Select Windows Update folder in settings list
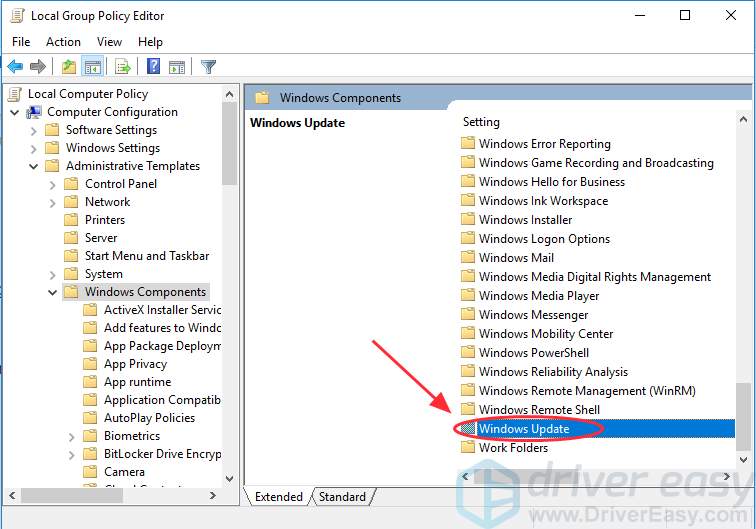The width and height of the screenshot is (756, 529). pyautogui.click(x=524, y=429)
